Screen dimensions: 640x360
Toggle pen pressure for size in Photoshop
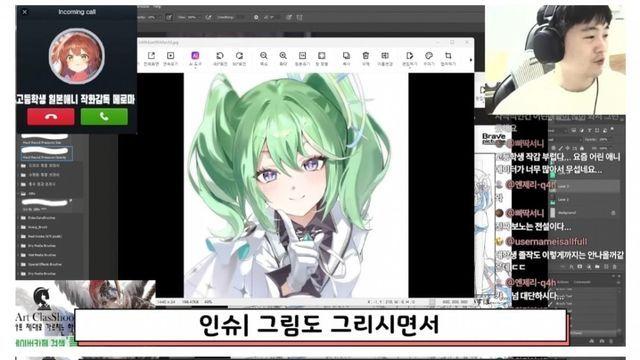289,18
